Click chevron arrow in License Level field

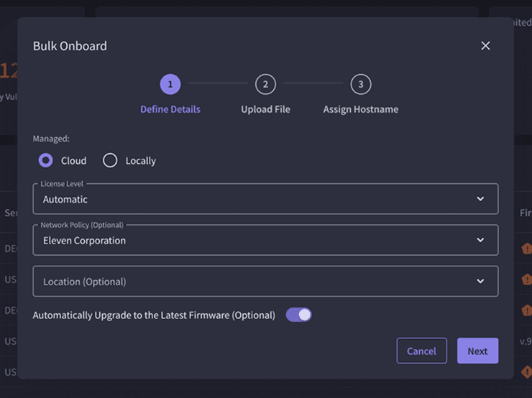tap(480, 199)
